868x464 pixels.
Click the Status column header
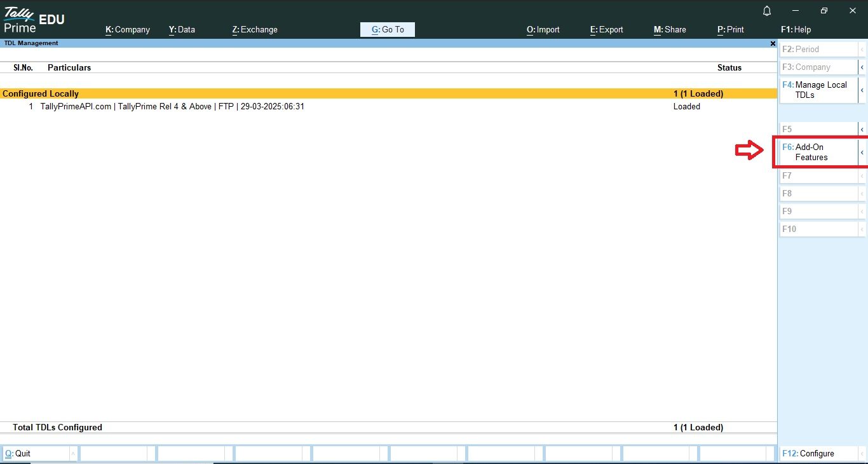(729, 67)
